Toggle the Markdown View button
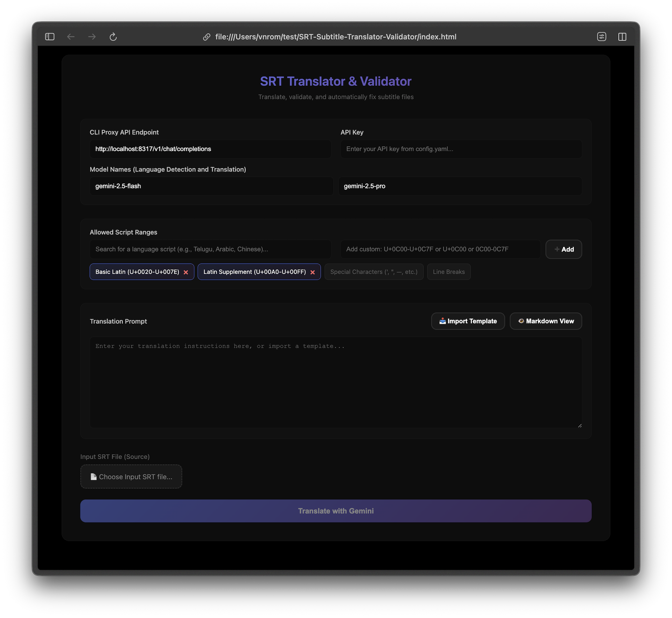672x618 pixels. (x=545, y=321)
